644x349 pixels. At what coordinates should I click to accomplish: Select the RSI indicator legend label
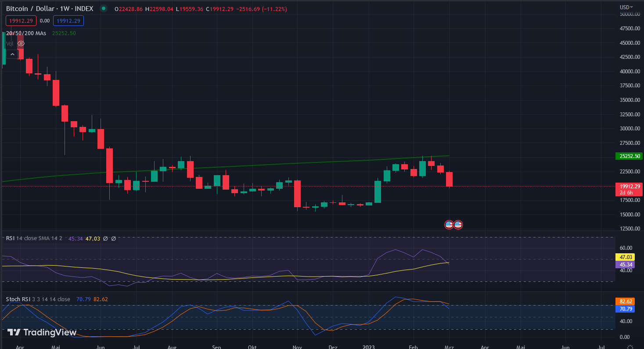pos(10,238)
